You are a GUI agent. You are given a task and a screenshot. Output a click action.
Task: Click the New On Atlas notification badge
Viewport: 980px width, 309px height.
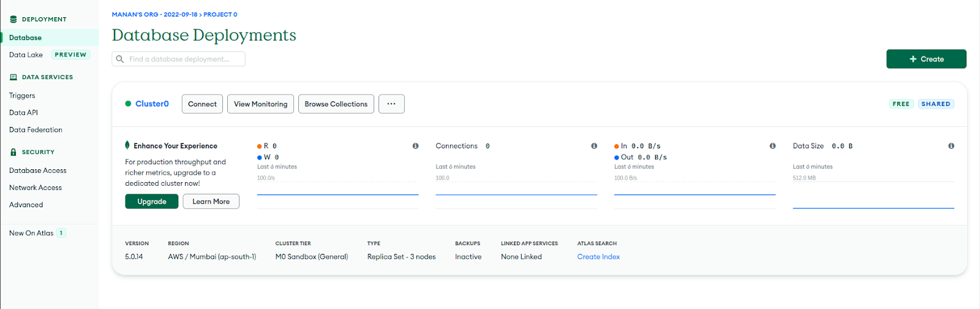click(61, 233)
